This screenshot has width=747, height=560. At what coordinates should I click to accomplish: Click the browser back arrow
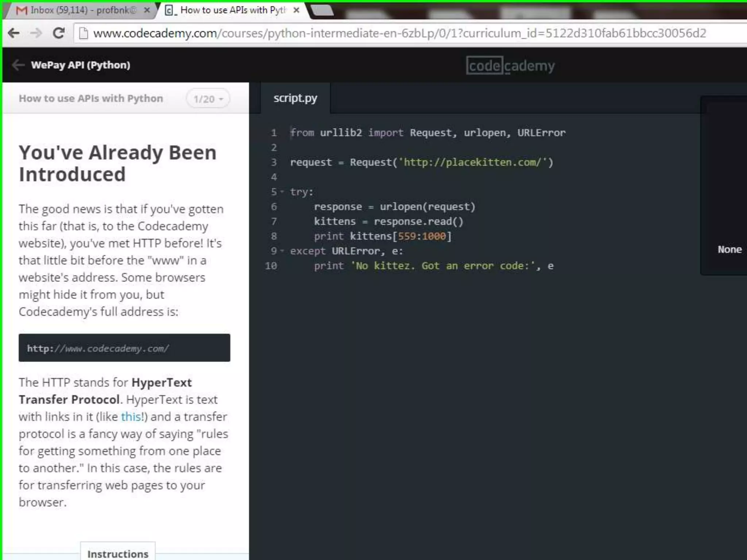(x=14, y=33)
